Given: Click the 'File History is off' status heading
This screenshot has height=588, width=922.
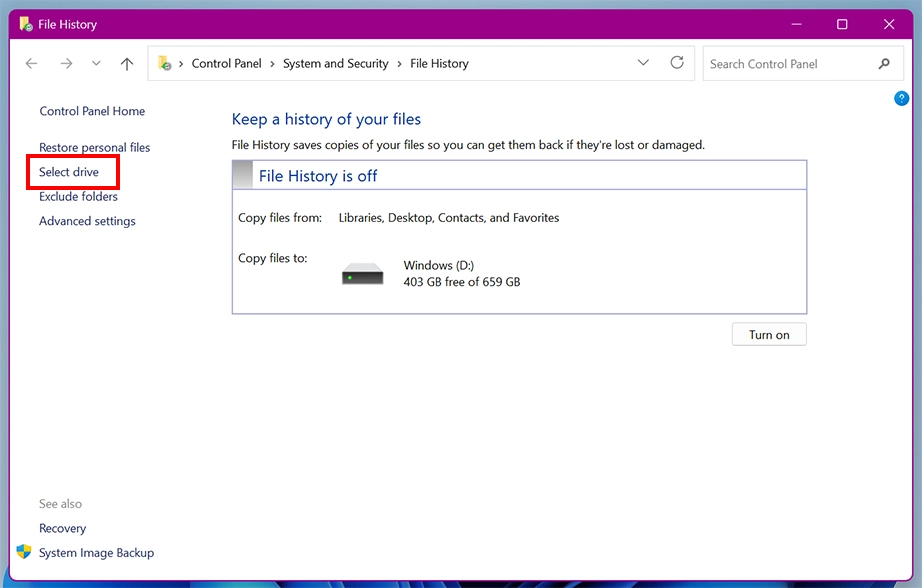Looking at the screenshot, I should 318,176.
